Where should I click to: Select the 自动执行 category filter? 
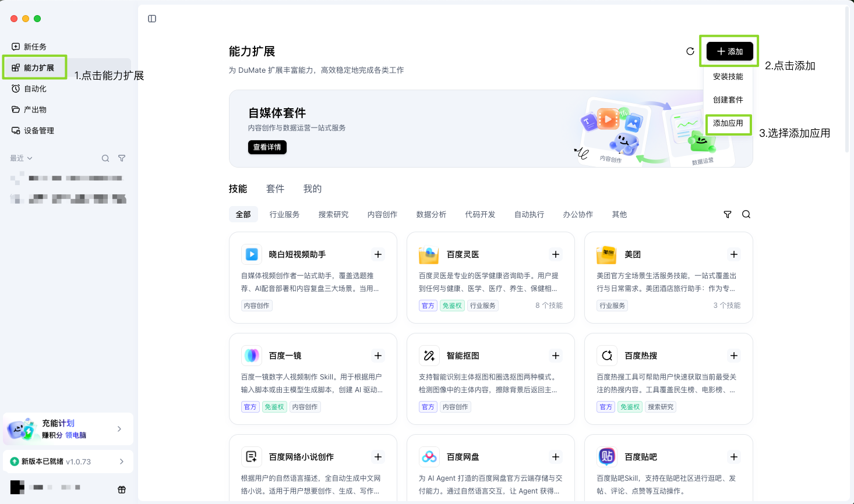(530, 215)
